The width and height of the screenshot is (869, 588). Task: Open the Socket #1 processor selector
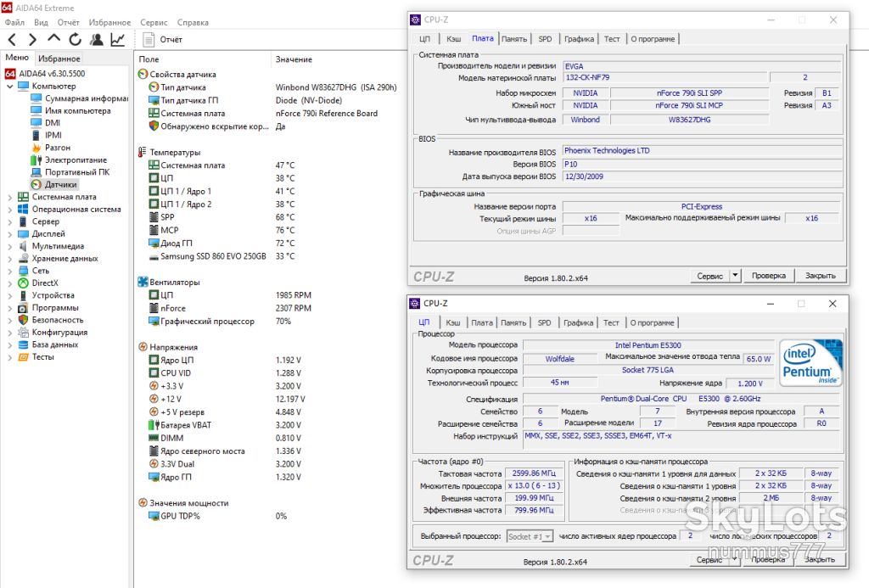click(x=530, y=536)
